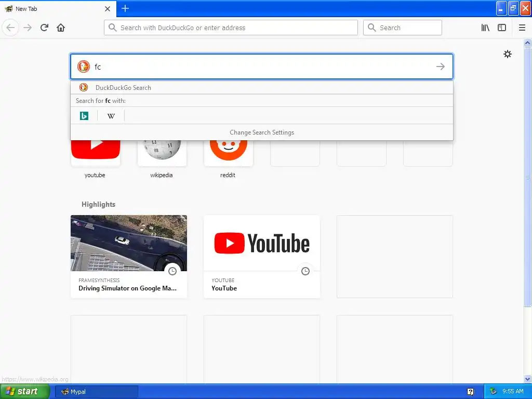Close the New Tab tab
Viewport: 532px width, 399px height.
click(x=108, y=9)
